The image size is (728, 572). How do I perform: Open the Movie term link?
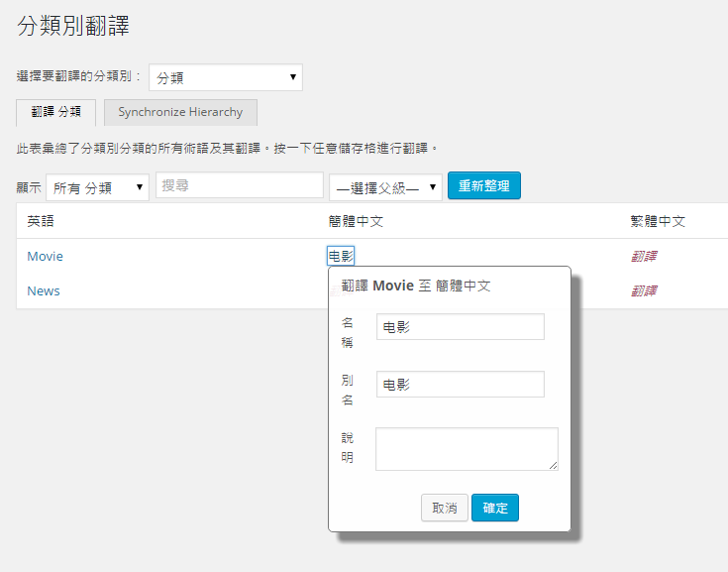click(x=45, y=256)
